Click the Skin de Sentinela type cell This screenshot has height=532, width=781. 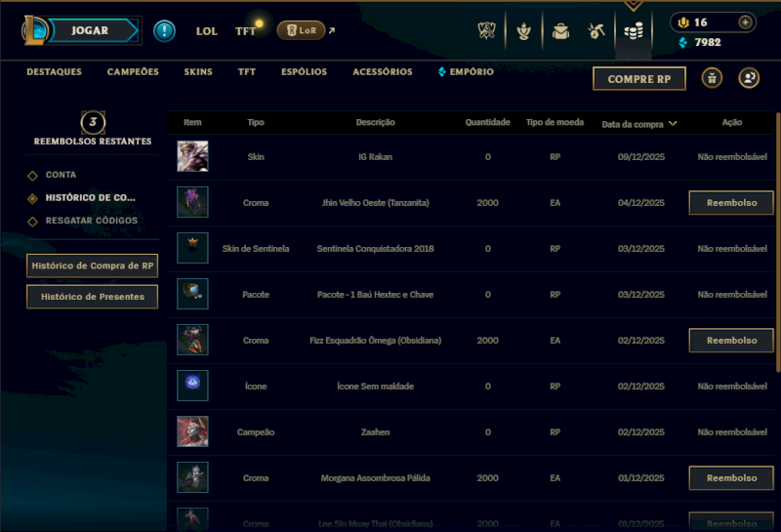256,249
